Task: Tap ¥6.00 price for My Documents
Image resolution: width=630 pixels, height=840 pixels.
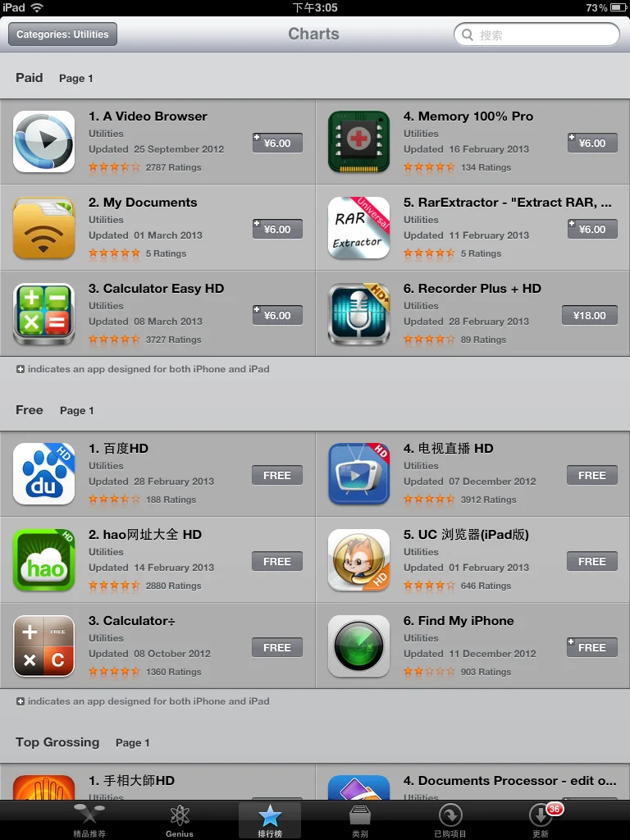Action: [x=277, y=229]
